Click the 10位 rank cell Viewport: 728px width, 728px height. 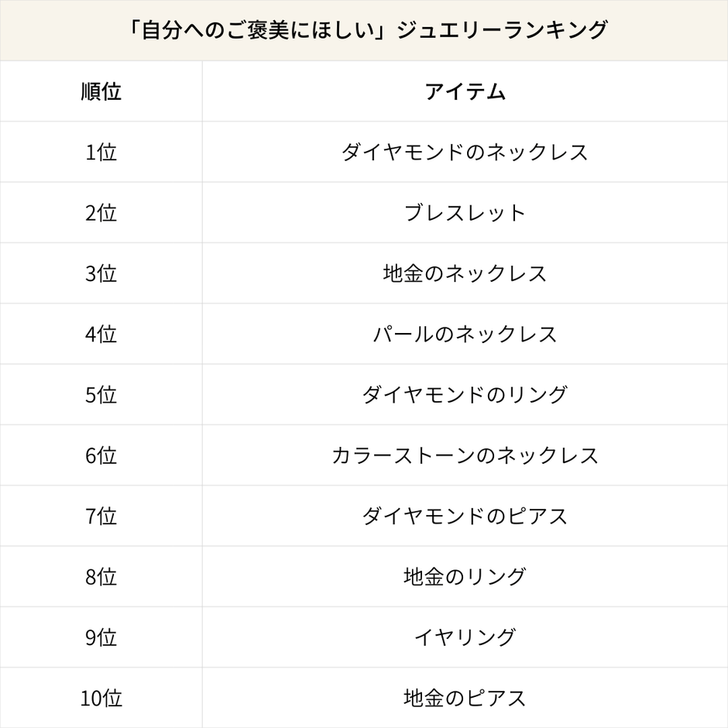[101, 698]
